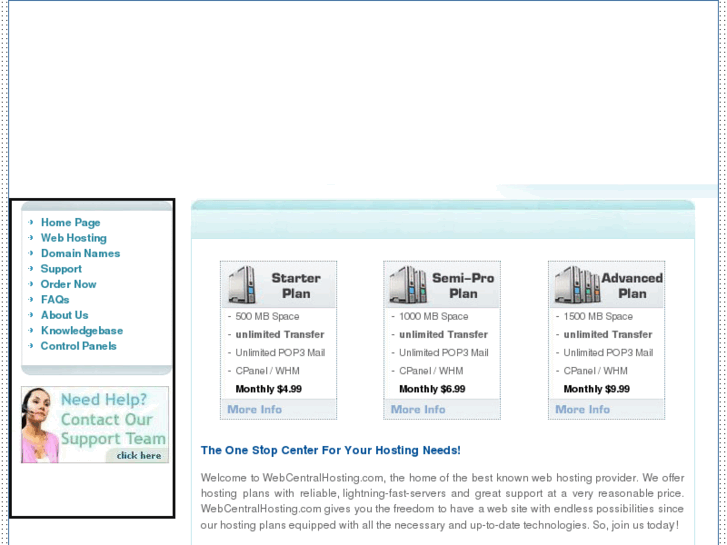Click the Semi-Pro Plan heading text
The width and height of the screenshot is (727, 545).
click(x=463, y=286)
